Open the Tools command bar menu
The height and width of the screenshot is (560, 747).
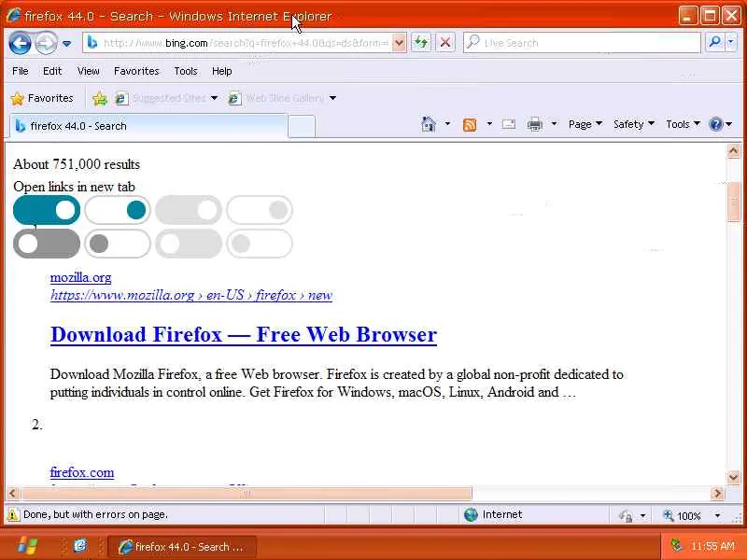[x=683, y=124]
